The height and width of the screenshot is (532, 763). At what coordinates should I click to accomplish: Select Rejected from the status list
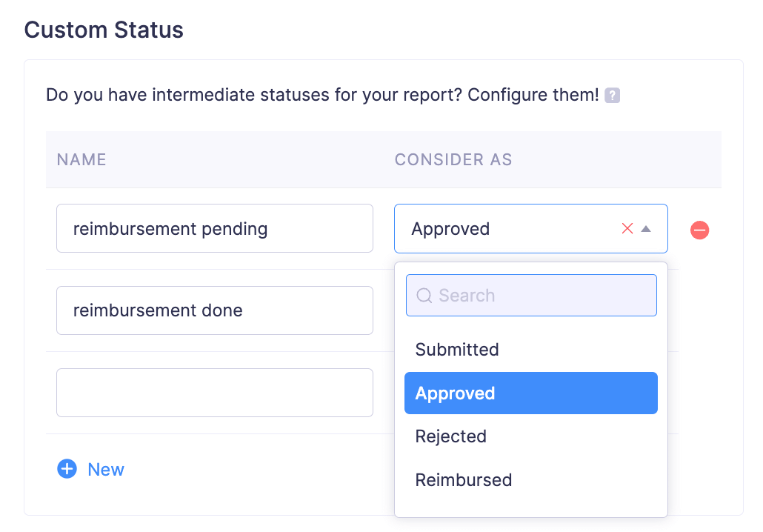[450, 436]
